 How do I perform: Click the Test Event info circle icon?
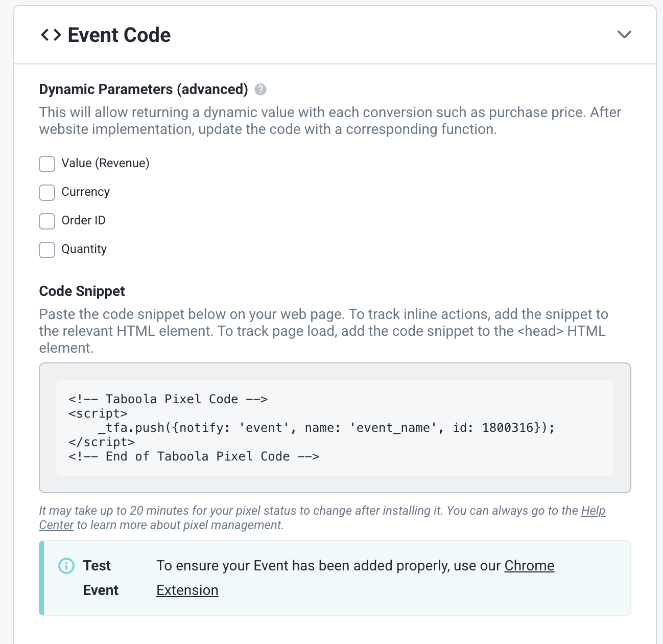point(66,566)
